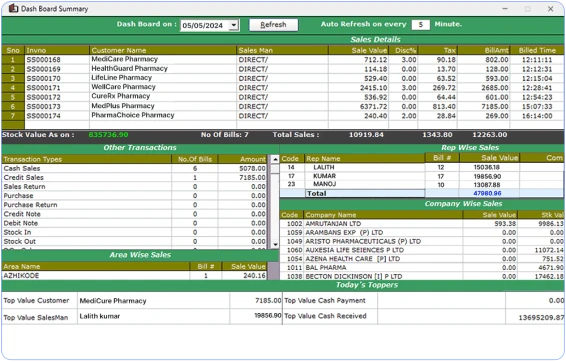Click AZENA HEALTH CARE [P] LTD row
Image resolution: width=566 pixels, height=363 pixels.
coord(422,259)
